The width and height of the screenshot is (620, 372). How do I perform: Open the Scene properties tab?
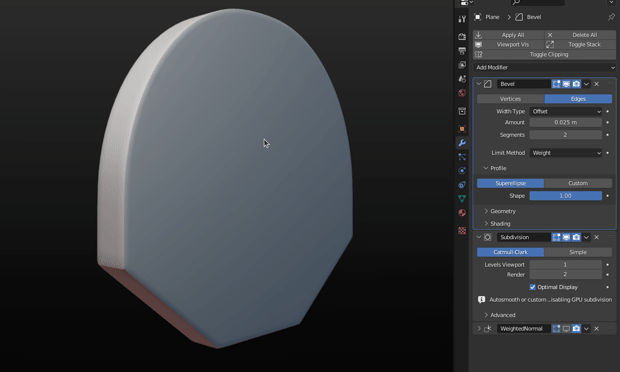tap(462, 79)
